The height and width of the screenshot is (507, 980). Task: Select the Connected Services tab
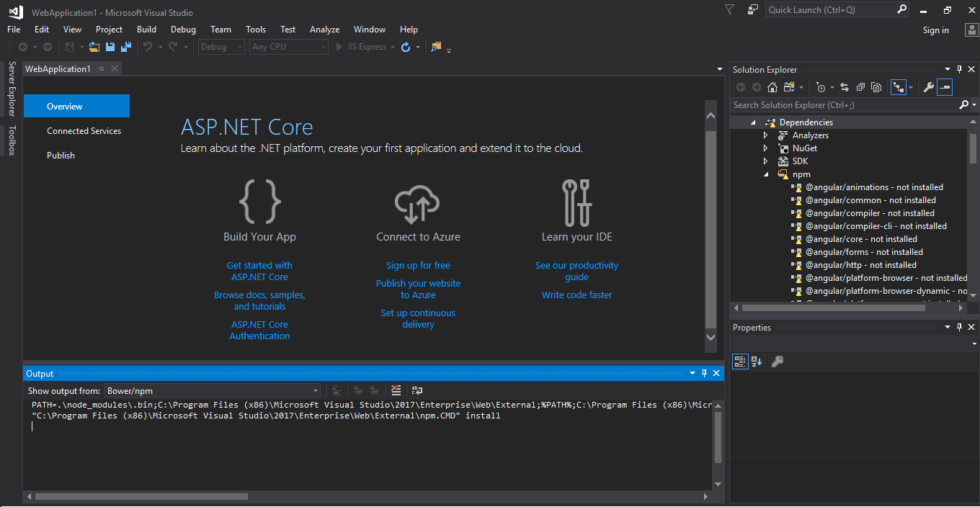click(x=84, y=131)
